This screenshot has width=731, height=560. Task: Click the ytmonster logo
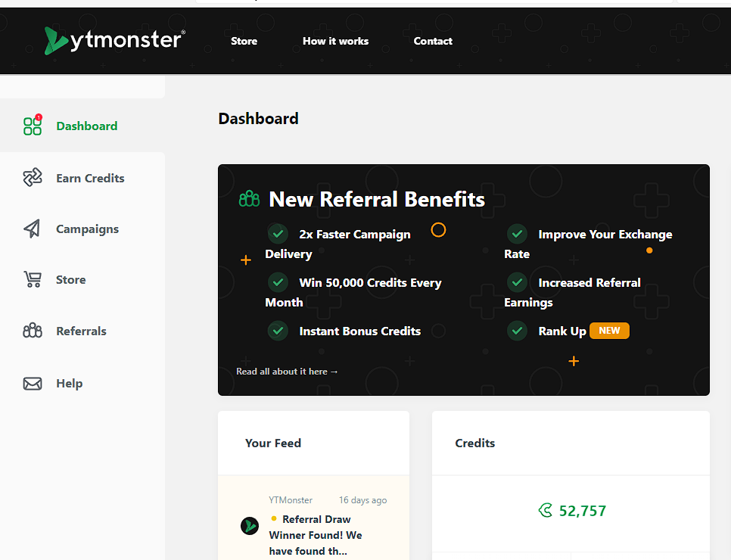point(115,41)
